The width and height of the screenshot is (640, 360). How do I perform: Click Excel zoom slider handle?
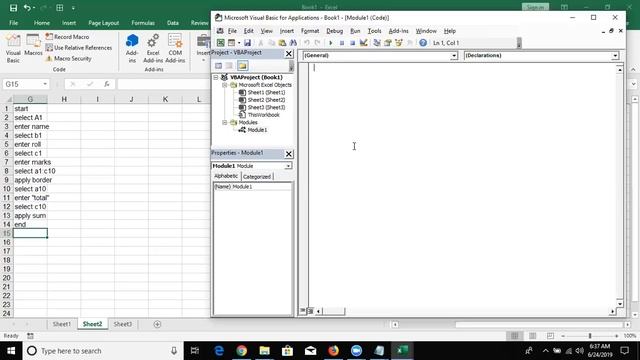pyautogui.click(x=590, y=336)
